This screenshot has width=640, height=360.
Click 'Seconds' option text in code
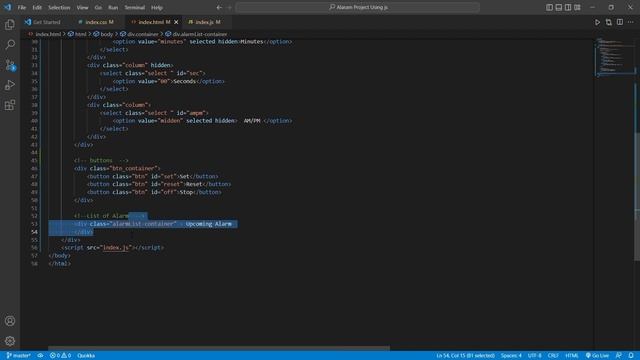(184, 81)
